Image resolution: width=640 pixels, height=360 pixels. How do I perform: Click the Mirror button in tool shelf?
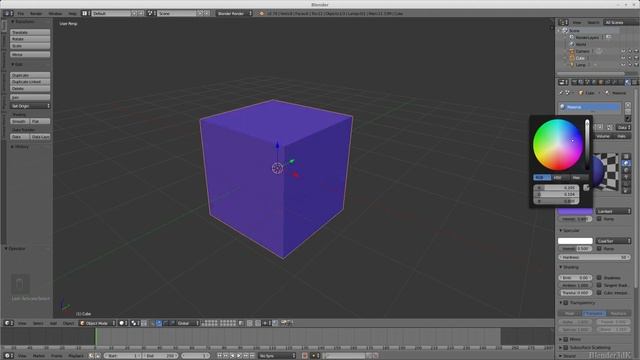[x=30, y=54]
